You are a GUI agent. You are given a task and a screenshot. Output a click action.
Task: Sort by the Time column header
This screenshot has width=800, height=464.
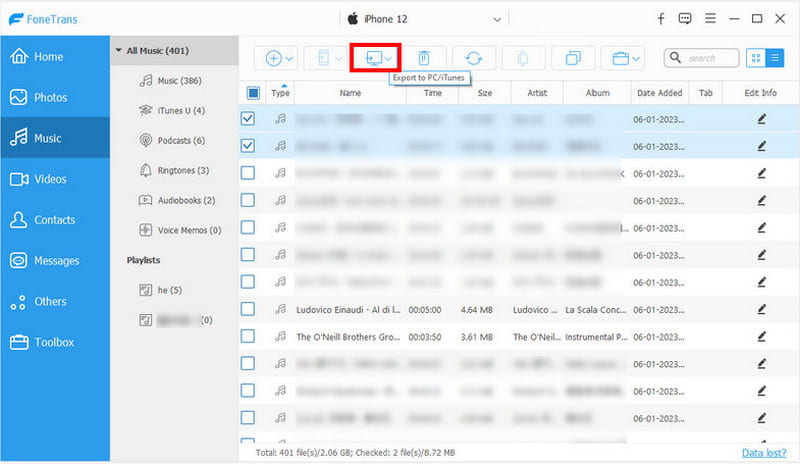coord(433,93)
